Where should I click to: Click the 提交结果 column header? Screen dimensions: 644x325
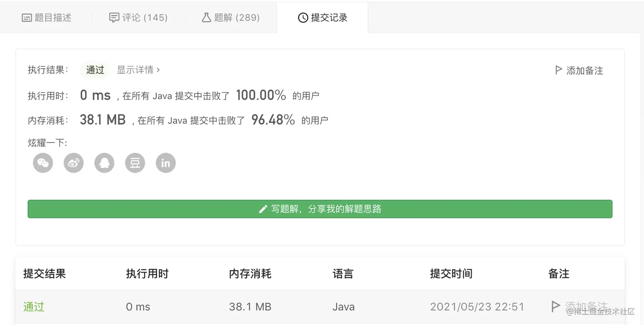point(44,274)
